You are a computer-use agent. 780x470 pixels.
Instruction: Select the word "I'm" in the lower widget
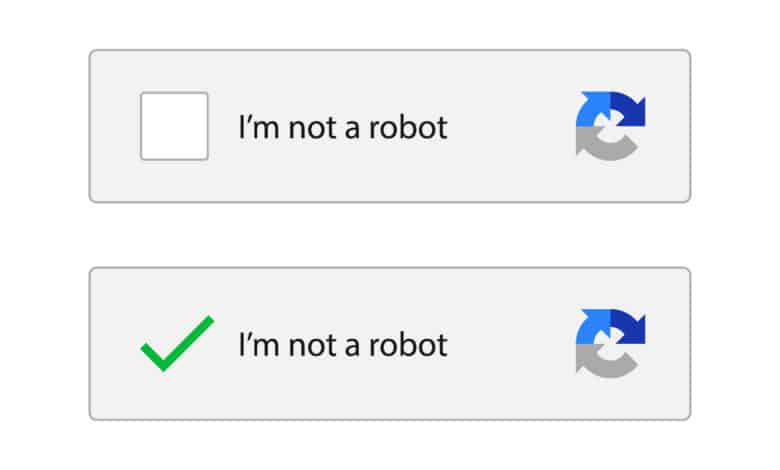click(x=259, y=345)
